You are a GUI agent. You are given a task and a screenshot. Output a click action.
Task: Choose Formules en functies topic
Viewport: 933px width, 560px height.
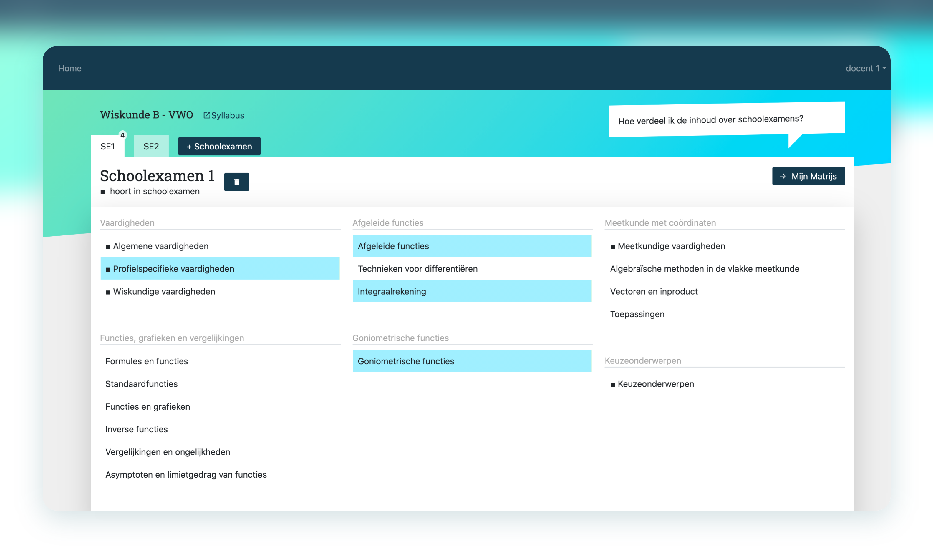146,361
